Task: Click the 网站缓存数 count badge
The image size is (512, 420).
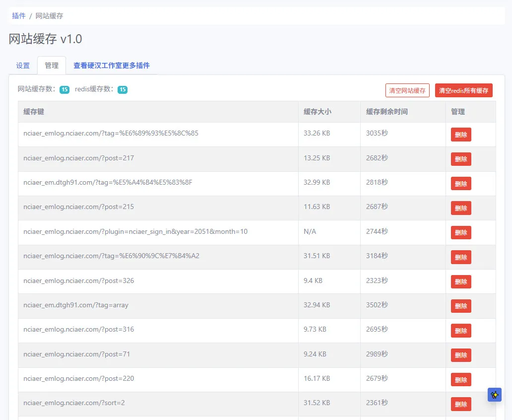Action: pos(64,89)
